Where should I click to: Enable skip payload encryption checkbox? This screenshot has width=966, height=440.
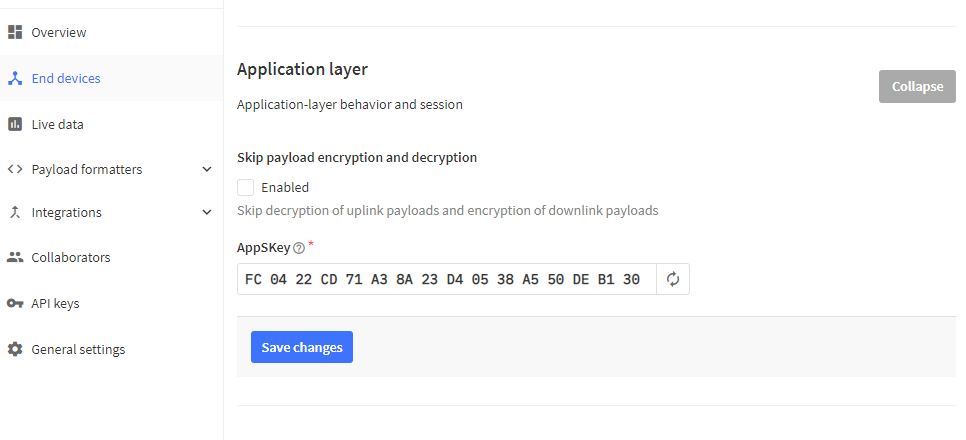click(245, 187)
